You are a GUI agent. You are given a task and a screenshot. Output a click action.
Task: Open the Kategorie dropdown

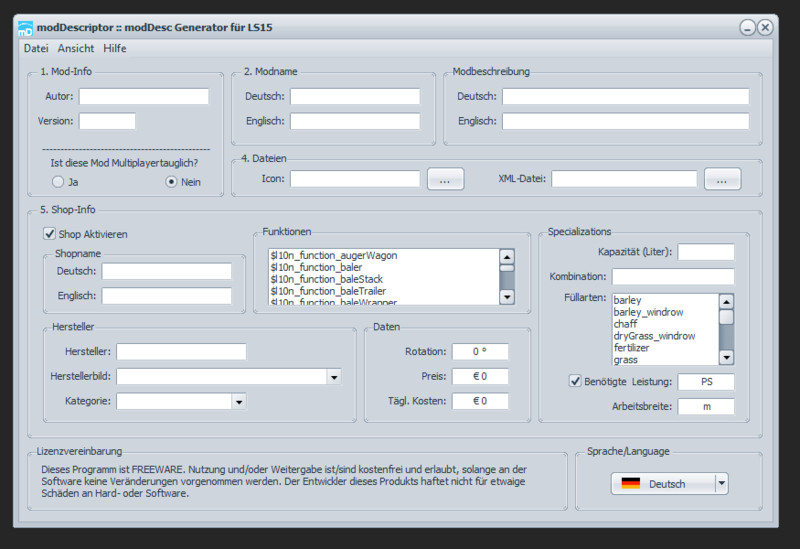238,402
